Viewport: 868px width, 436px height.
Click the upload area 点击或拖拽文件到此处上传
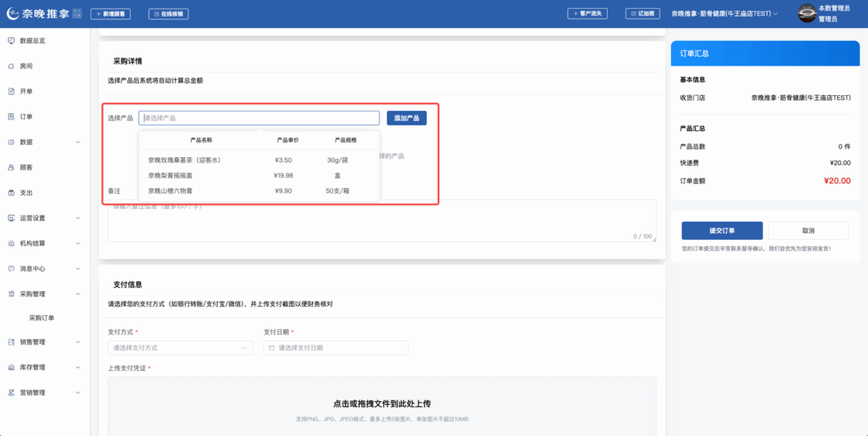click(382, 407)
